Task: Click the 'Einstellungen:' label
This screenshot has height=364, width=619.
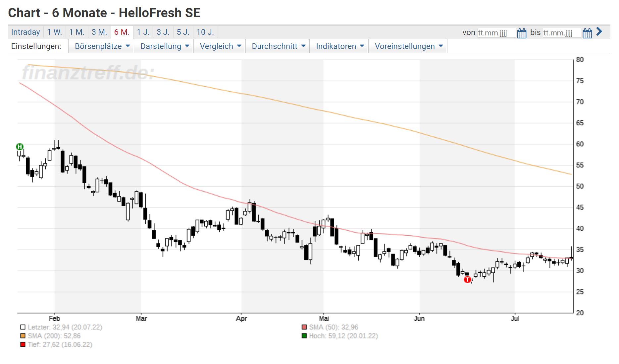Action: (x=36, y=46)
